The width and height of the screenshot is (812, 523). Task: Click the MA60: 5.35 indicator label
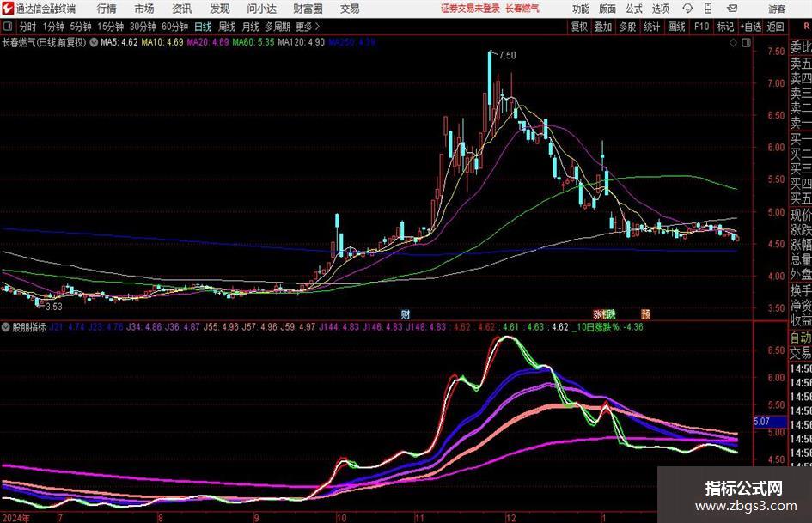253,42
